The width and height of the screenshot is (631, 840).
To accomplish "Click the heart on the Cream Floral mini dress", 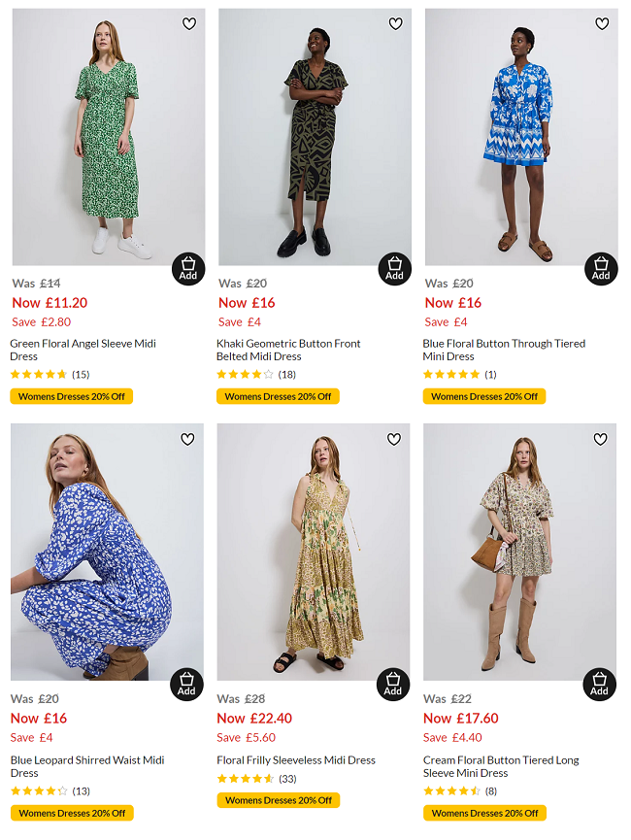I will coord(602,439).
